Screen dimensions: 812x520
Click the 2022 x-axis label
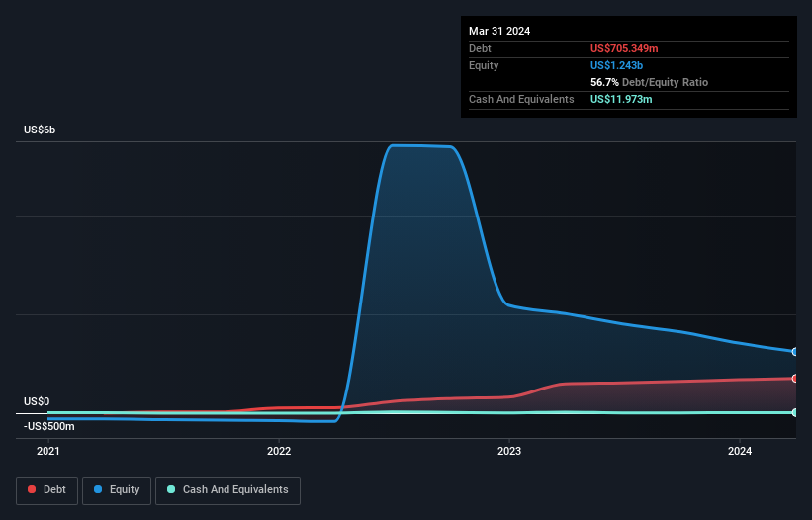click(x=279, y=451)
